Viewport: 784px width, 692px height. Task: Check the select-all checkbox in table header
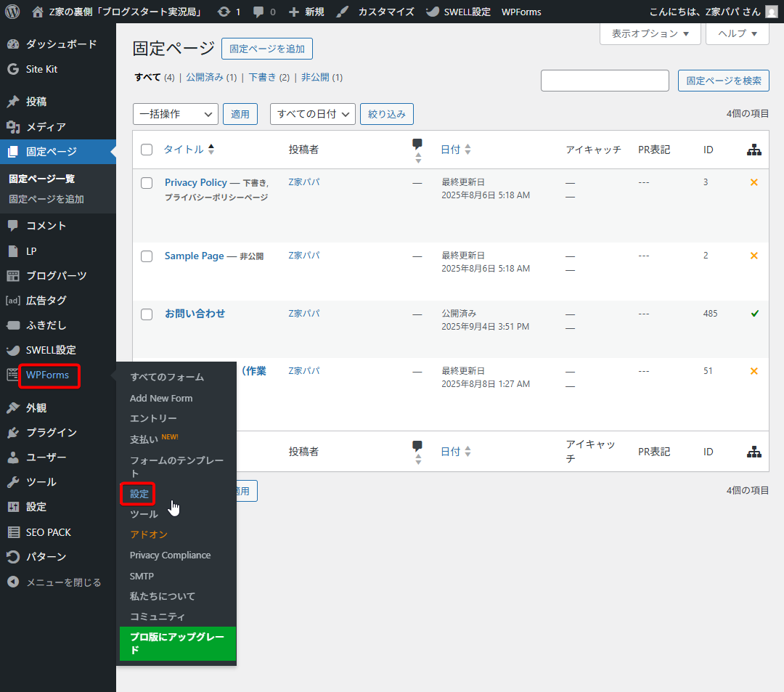pos(147,150)
